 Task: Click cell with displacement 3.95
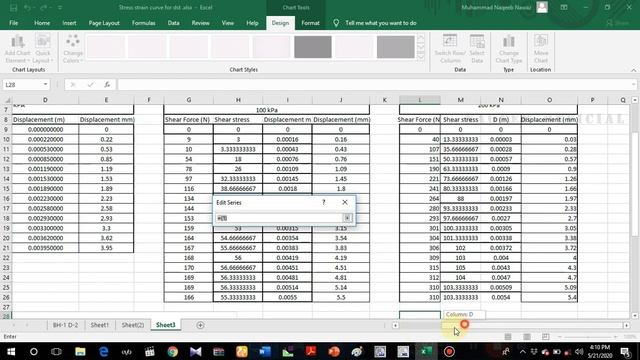click(x=106, y=248)
